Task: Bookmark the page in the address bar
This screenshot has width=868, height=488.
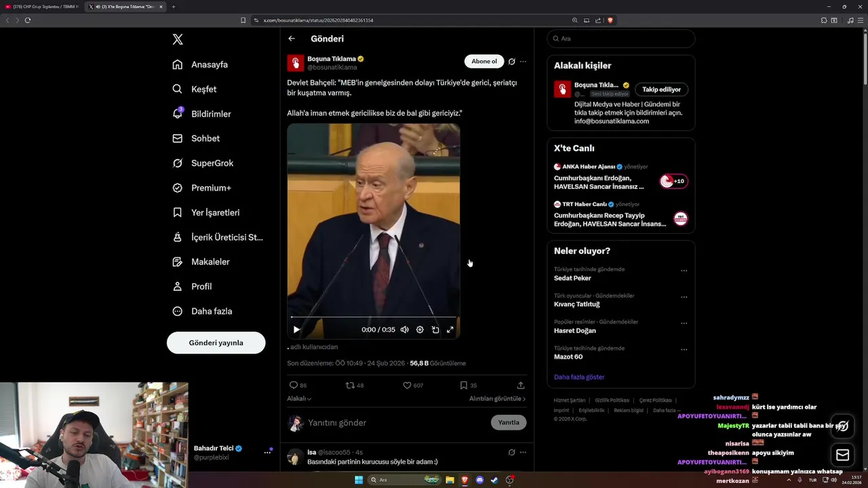Action: tap(243, 20)
